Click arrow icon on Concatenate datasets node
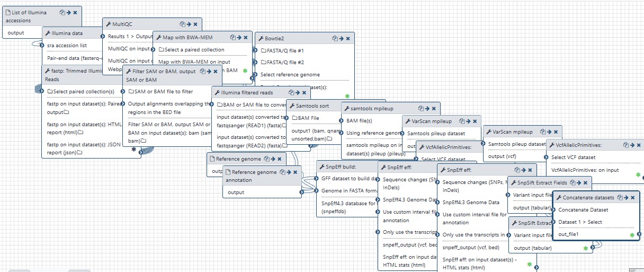 tap(627, 198)
